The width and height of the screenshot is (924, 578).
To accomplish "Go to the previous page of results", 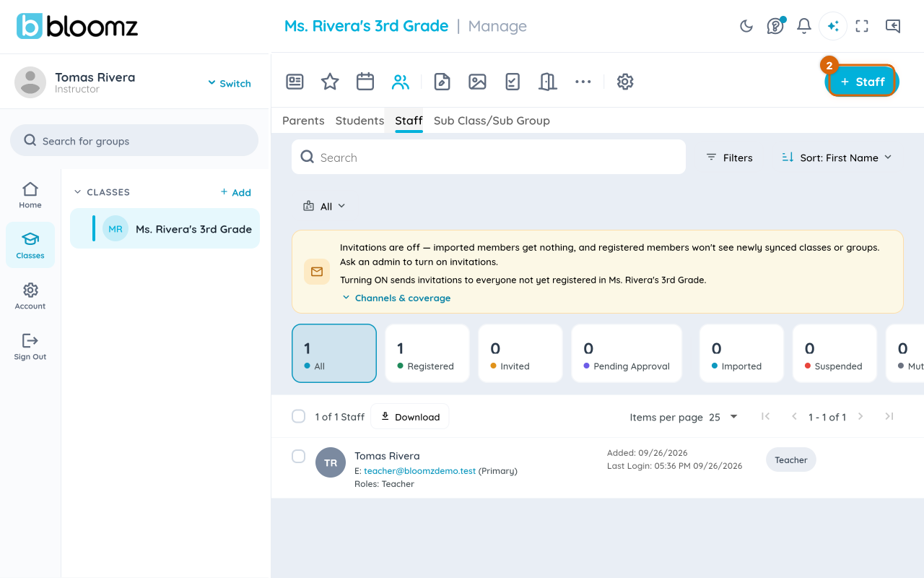I will coord(794,416).
